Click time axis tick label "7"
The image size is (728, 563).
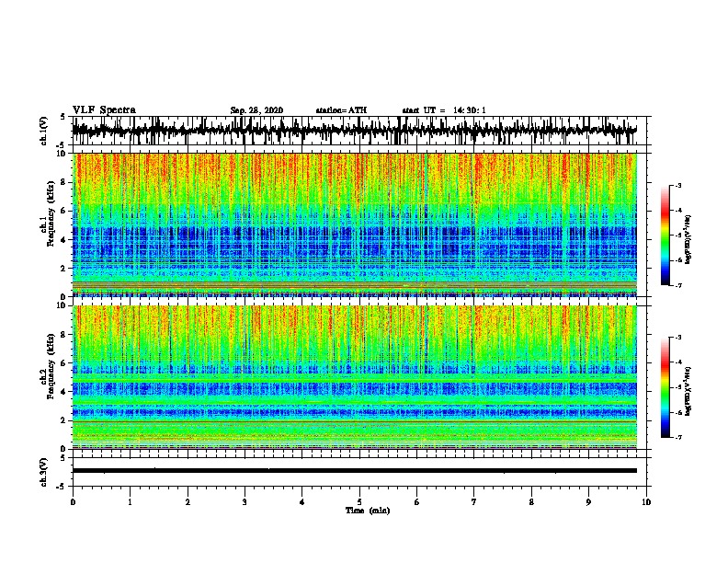point(474,502)
